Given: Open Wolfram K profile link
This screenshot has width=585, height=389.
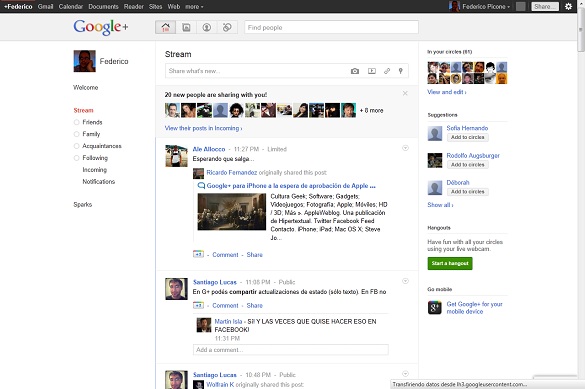Looking at the screenshot, I should click(220, 385).
